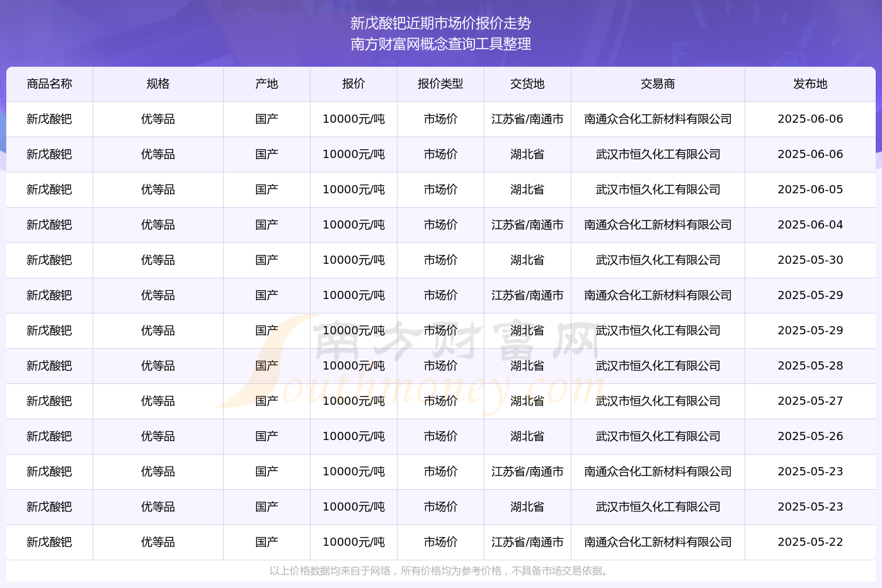Click 南通众合化工新材料有限公司 in the 2025-06-04 row
This screenshot has width=882, height=588.
click(x=658, y=225)
